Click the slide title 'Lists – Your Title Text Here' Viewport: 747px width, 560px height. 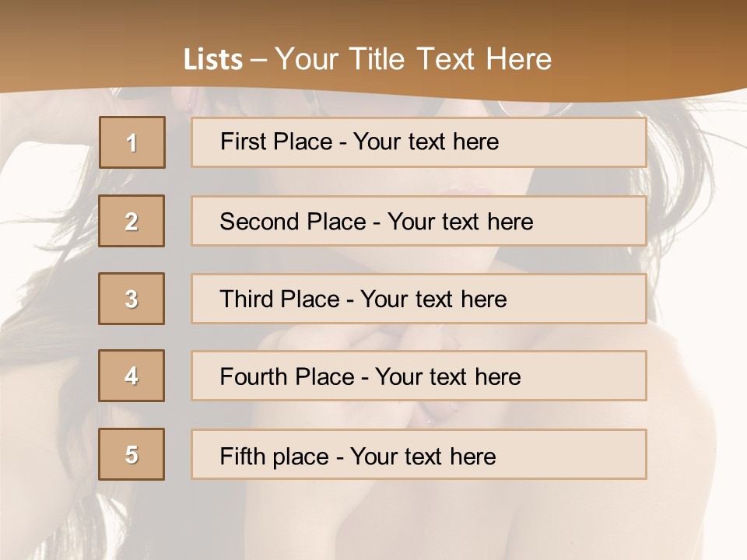pos(367,59)
